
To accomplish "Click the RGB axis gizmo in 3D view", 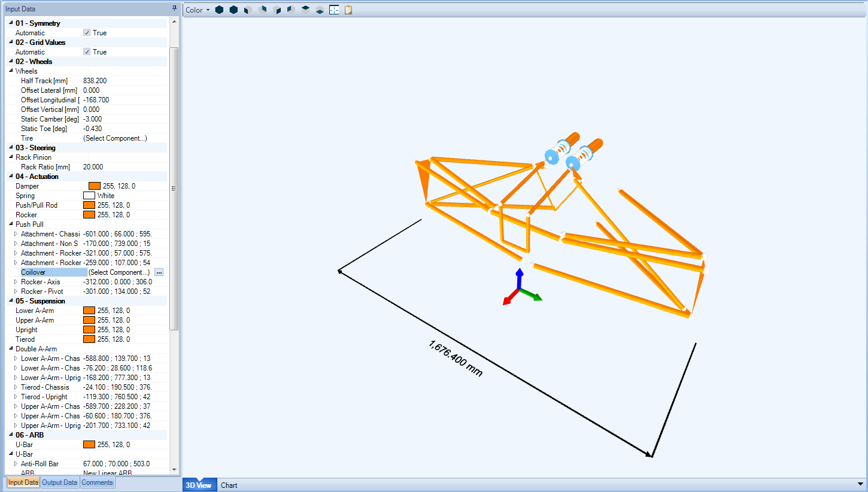I will tap(521, 288).
